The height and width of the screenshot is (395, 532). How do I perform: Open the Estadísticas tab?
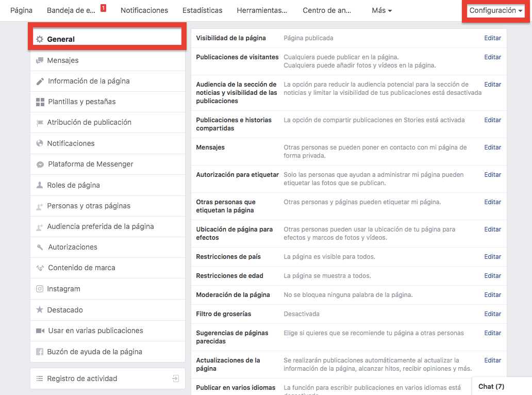(202, 10)
